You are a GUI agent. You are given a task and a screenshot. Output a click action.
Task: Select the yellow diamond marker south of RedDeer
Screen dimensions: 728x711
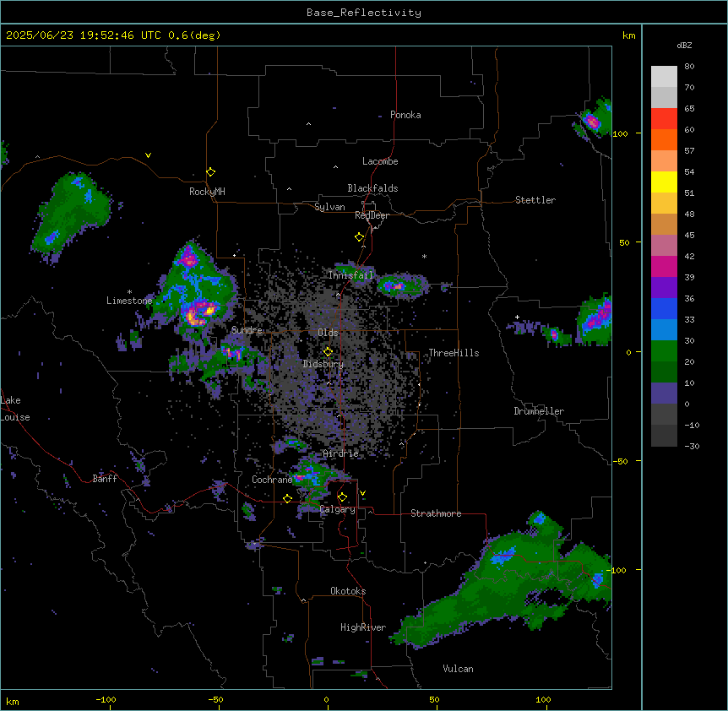coord(360,237)
